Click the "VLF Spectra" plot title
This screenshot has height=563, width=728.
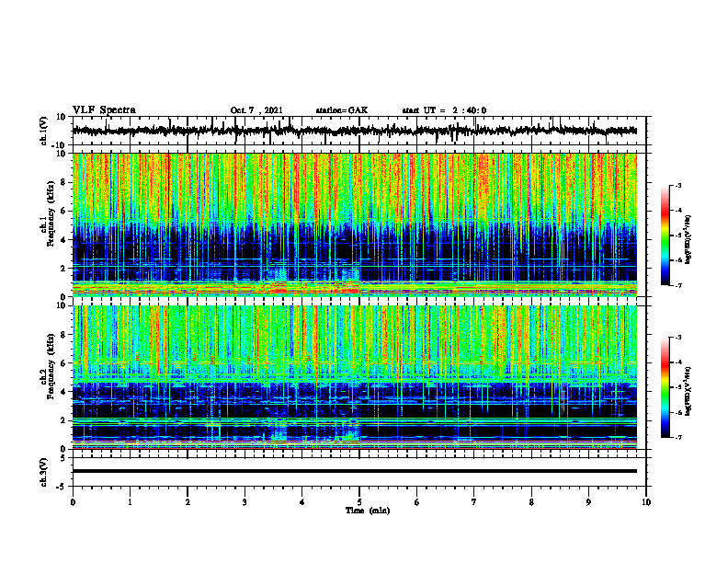(x=104, y=110)
